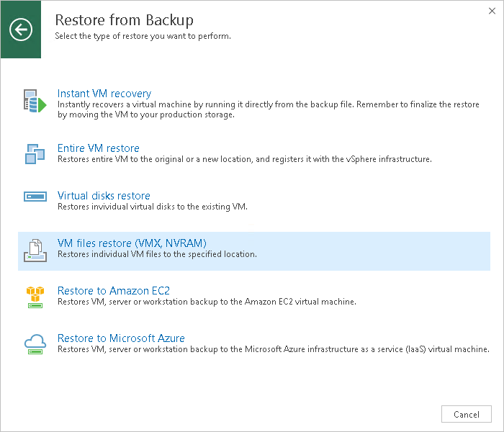Click the Instant VM recovery icon

coord(35,102)
